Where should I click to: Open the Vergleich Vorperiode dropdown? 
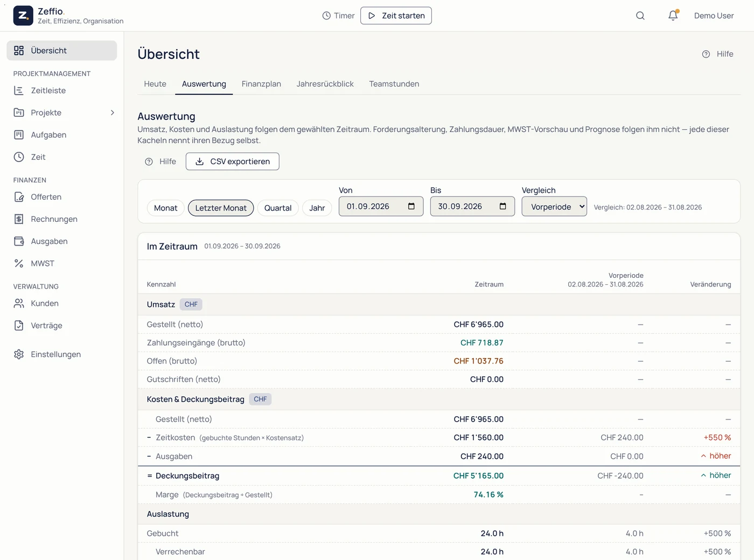[554, 206]
